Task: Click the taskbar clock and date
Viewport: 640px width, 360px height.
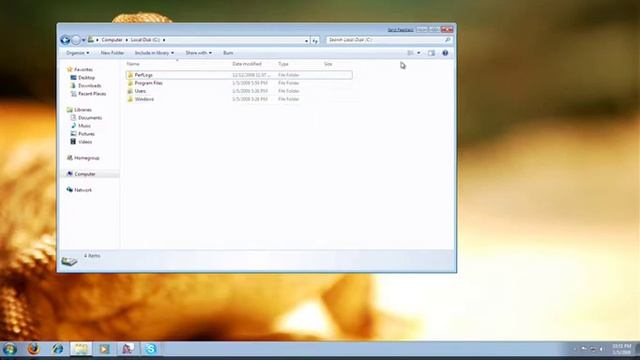Action: click(x=622, y=349)
